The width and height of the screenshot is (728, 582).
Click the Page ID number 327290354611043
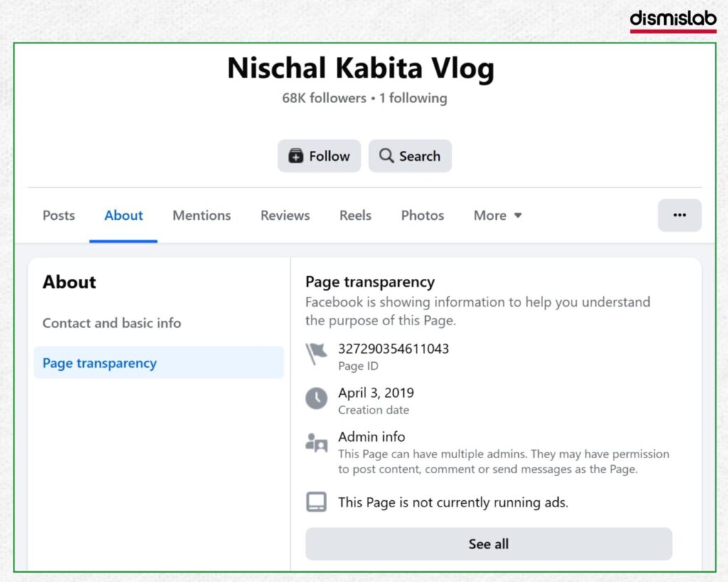pyautogui.click(x=393, y=349)
